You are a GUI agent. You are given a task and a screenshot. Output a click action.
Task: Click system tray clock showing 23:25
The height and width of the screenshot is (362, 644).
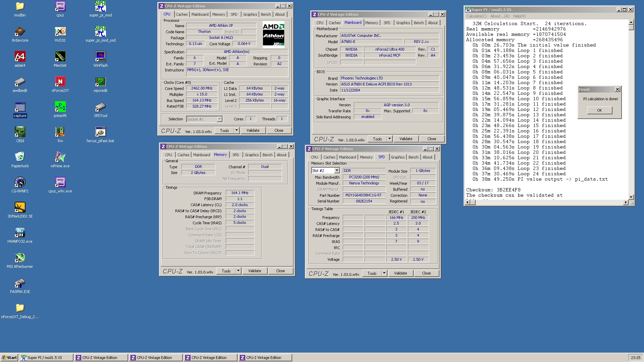click(635, 358)
